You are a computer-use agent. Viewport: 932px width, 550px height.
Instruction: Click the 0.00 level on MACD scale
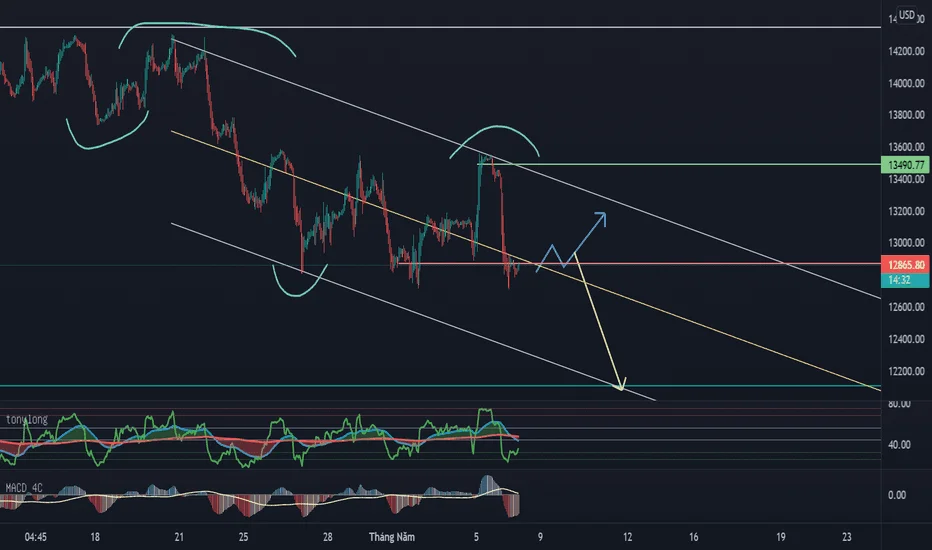(x=896, y=495)
